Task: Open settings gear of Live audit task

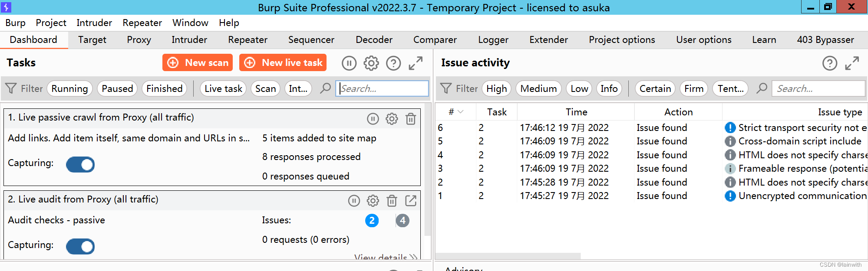Action: (373, 201)
